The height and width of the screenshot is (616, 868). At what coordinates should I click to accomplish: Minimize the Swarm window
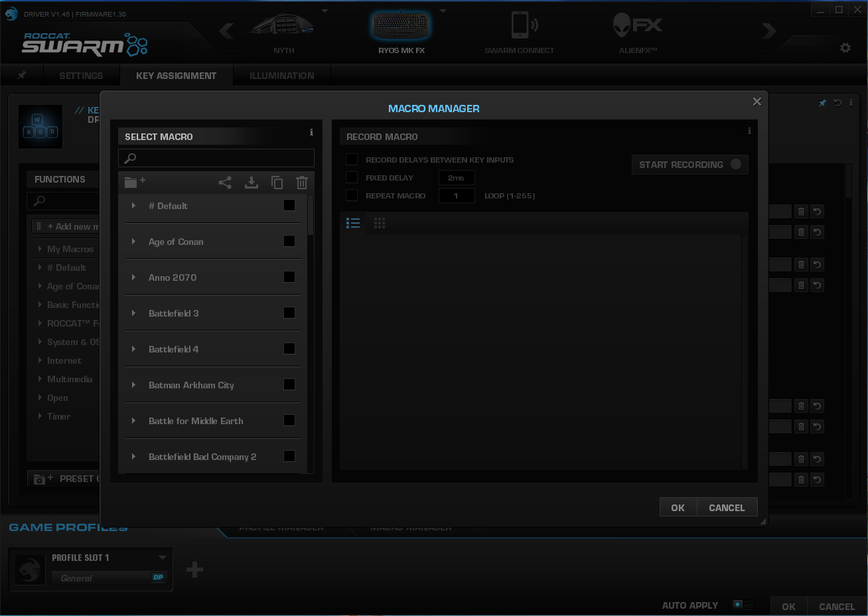pyautogui.click(x=821, y=10)
